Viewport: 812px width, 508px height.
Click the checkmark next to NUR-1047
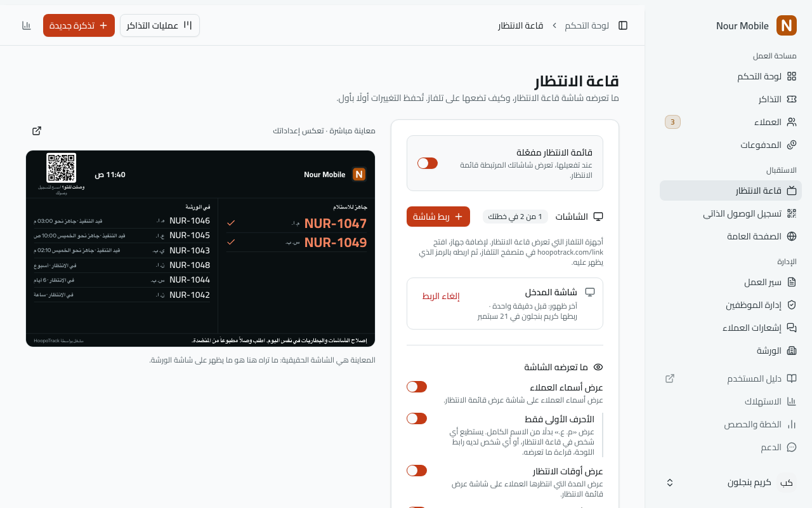coord(231,223)
